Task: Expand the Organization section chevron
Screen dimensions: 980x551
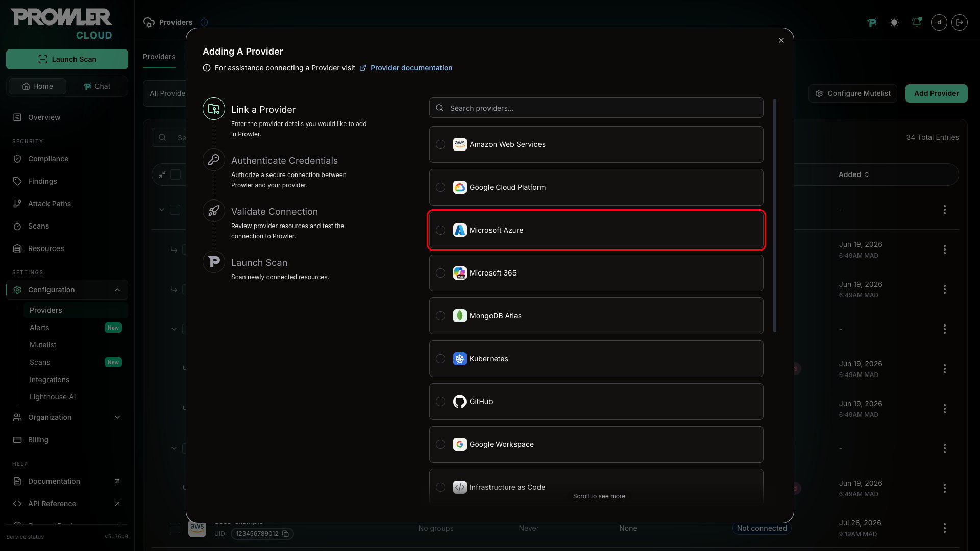Action: coord(117,417)
